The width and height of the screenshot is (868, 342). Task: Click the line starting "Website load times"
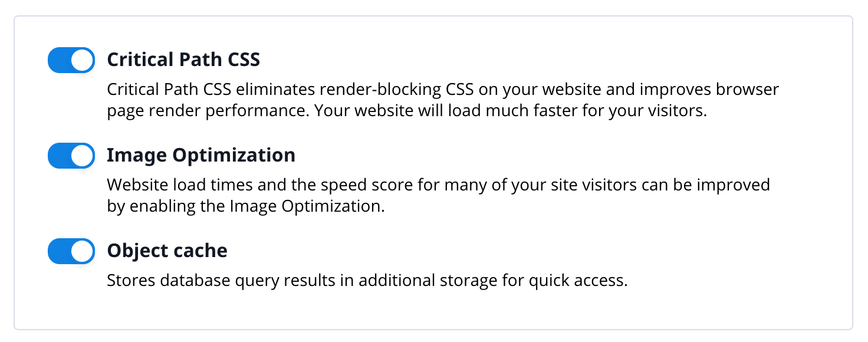[x=438, y=185]
